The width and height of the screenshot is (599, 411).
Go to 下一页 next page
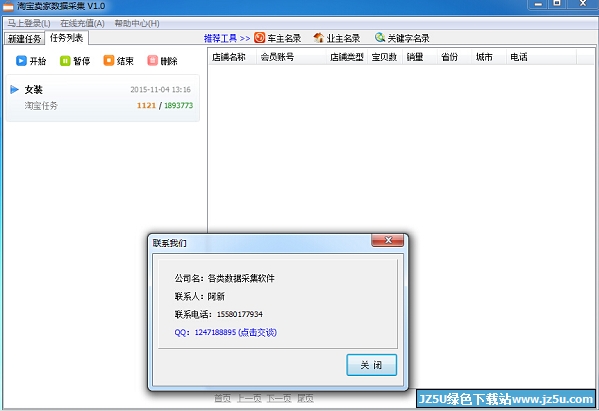[279, 399]
